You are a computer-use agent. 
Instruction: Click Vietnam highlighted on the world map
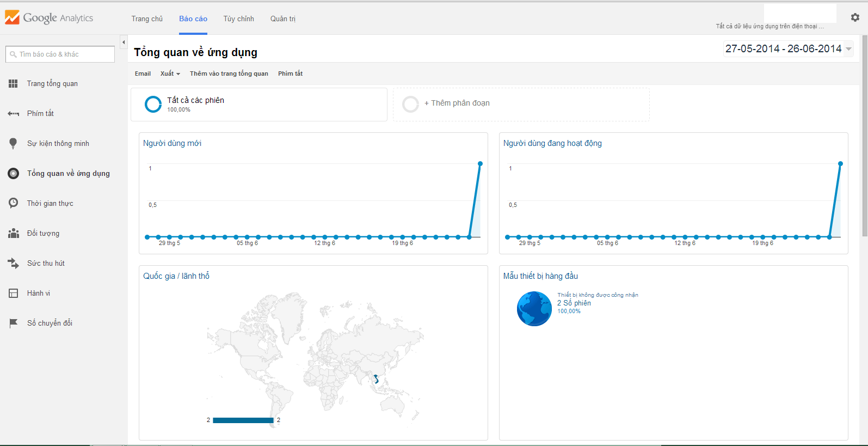click(375, 378)
